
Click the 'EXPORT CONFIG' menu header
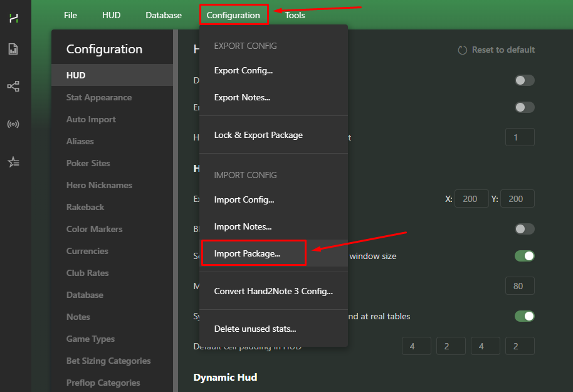coord(245,46)
